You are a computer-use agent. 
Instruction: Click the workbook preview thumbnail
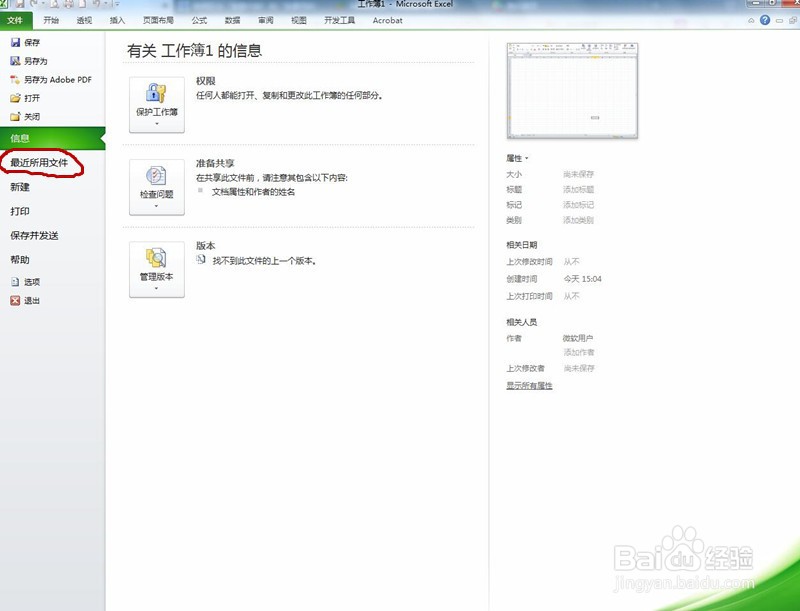click(x=570, y=90)
